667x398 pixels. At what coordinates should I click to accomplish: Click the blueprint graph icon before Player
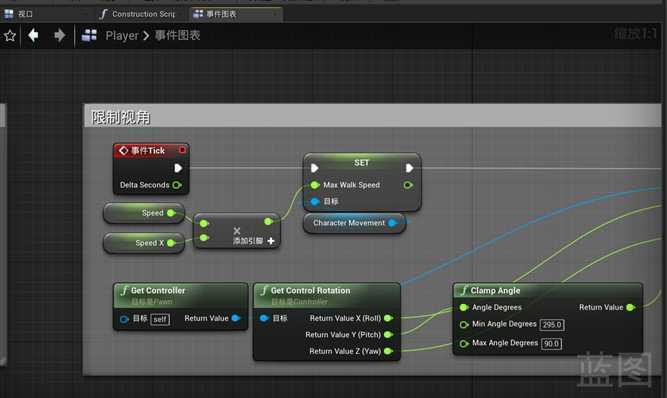(x=89, y=35)
